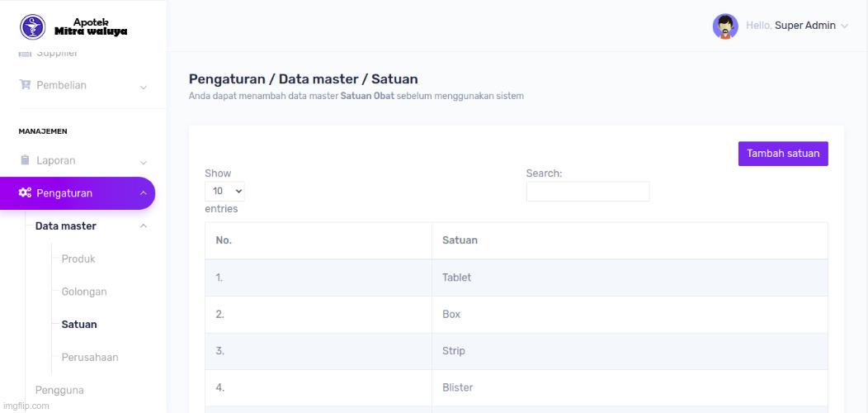868x413 pixels.
Task: Go to the Golongan menu item
Action: 84,292
